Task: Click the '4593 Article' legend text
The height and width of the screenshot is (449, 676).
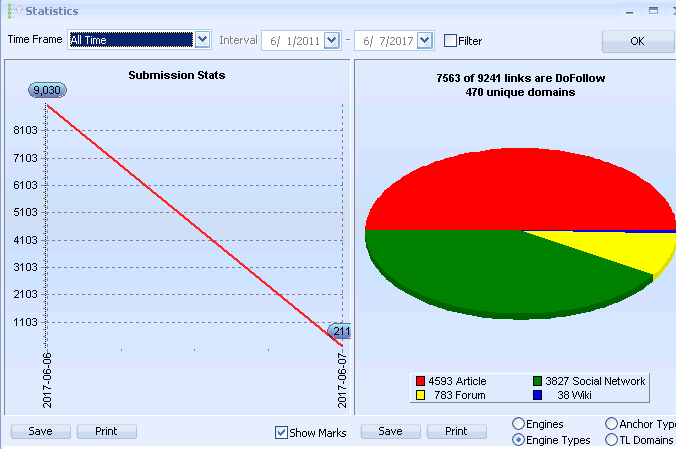Action: (457, 381)
